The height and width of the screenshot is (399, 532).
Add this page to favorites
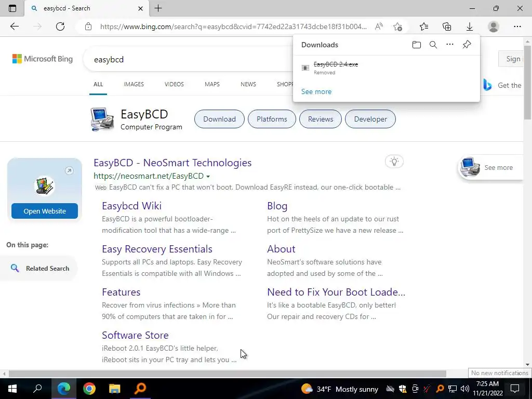(397, 26)
